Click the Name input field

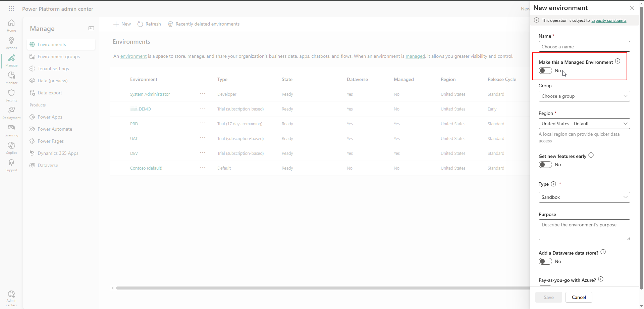[584, 47]
